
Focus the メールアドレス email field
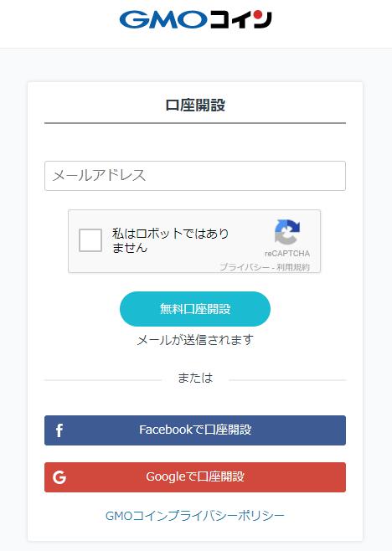(195, 176)
